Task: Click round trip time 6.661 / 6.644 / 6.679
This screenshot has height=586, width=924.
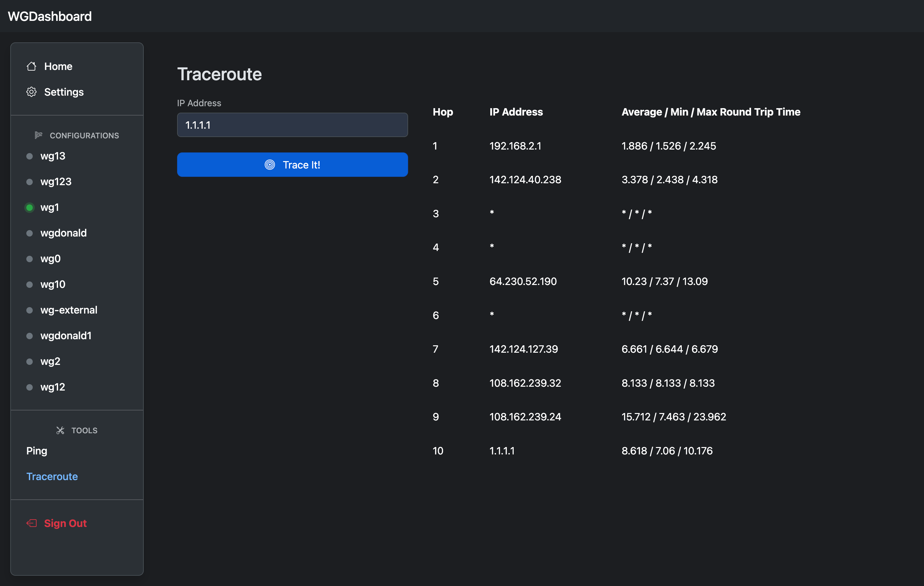Action: [670, 349]
